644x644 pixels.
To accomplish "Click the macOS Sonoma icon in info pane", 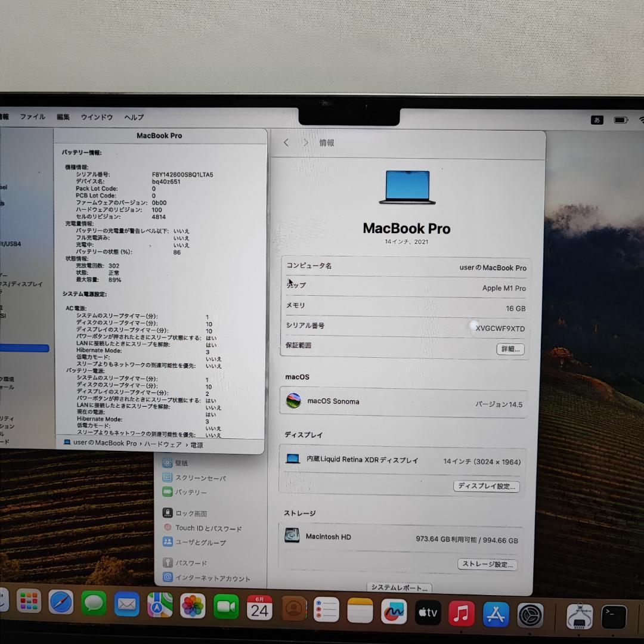I will tap(292, 401).
